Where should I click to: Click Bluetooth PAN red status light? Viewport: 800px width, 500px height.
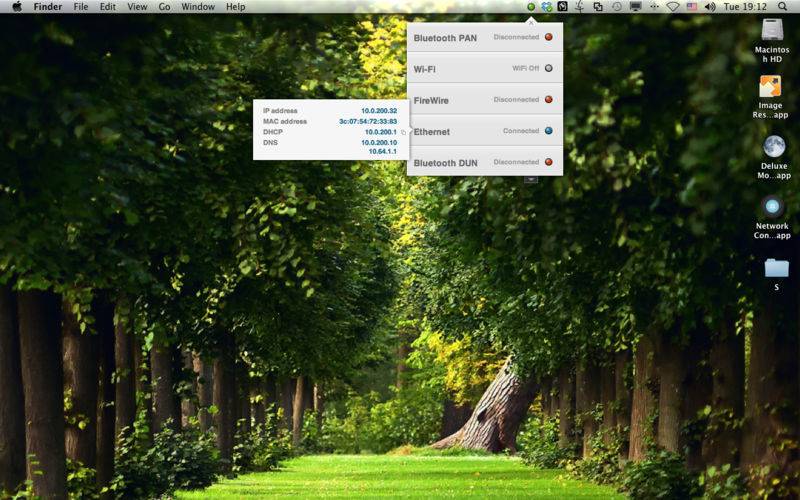(x=548, y=37)
